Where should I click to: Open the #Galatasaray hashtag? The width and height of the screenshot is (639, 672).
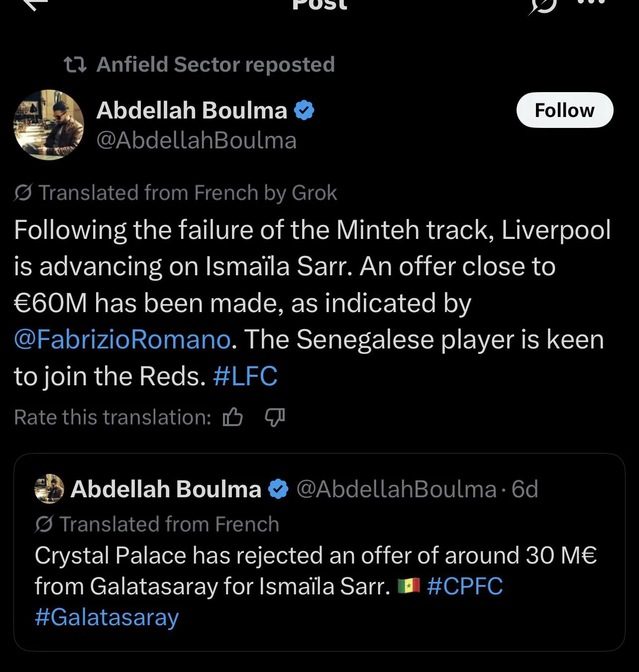106,617
